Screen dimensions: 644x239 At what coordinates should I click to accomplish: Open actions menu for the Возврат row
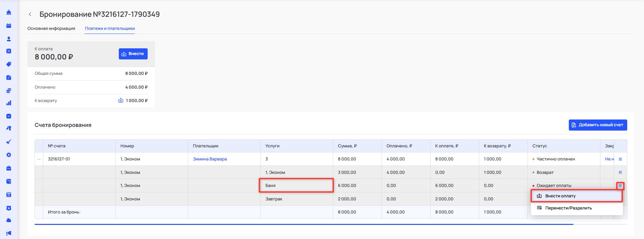(620, 172)
